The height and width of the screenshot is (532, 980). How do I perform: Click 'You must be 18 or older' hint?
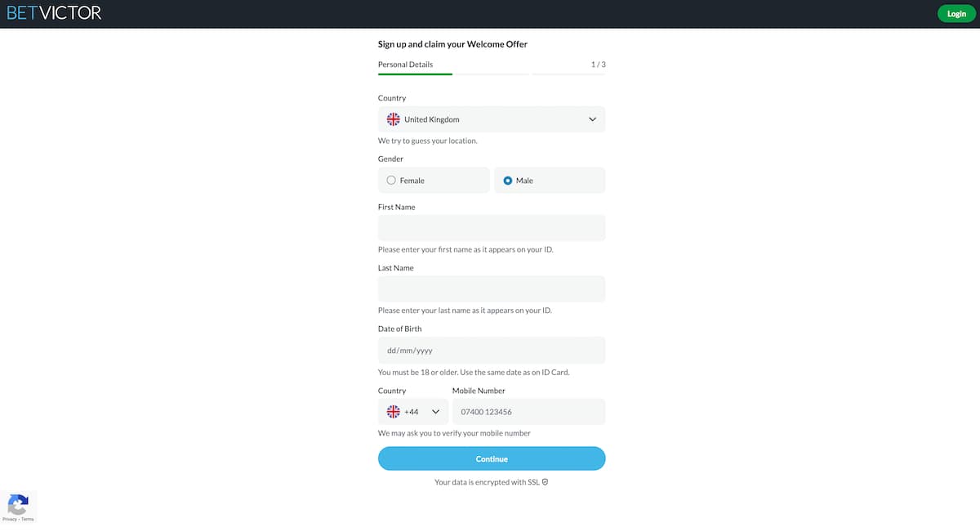(x=474, y=372)
